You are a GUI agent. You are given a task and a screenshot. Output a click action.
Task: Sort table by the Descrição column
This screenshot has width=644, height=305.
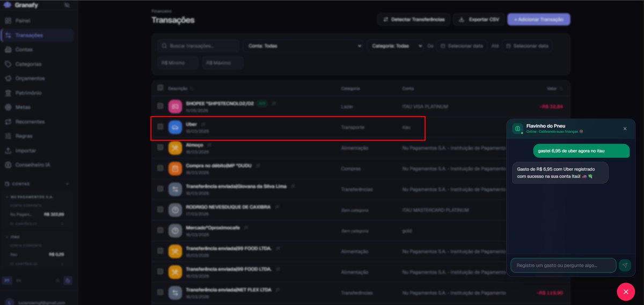(180, 88)
